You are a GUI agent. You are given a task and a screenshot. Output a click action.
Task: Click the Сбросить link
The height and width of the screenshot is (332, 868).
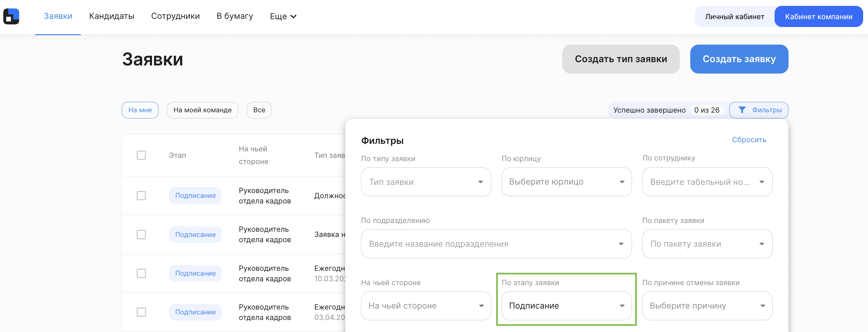click(x=749, y=140)
